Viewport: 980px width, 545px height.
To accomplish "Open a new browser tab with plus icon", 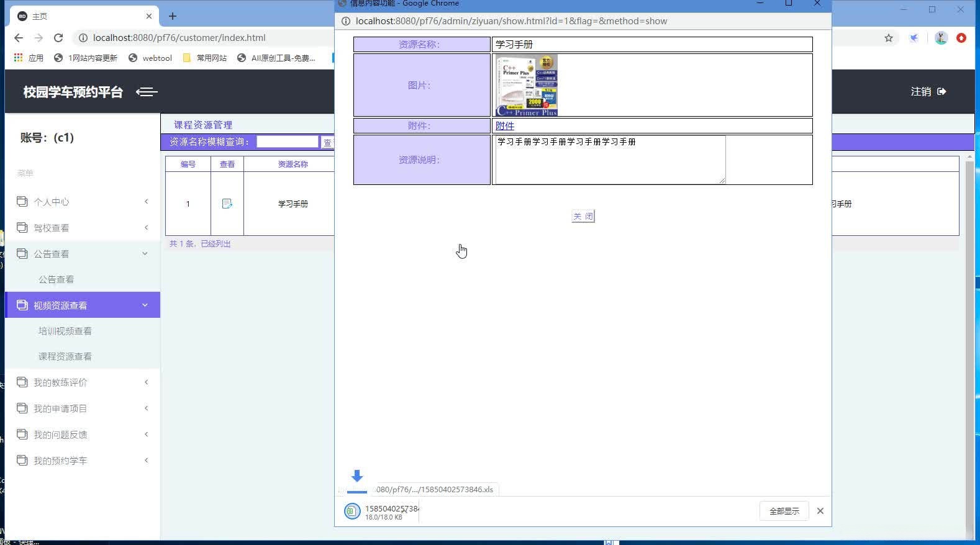I will point(173,16).
